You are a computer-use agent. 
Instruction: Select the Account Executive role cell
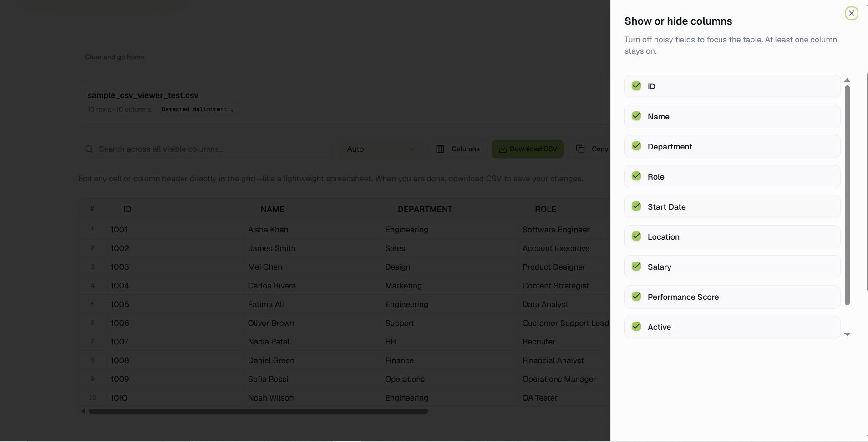click(564, 248)
